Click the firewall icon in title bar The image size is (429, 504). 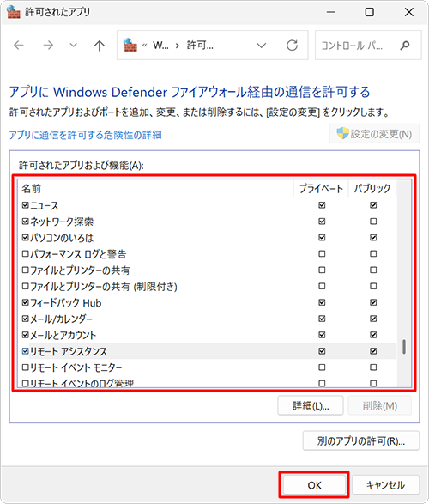[14, 12]
